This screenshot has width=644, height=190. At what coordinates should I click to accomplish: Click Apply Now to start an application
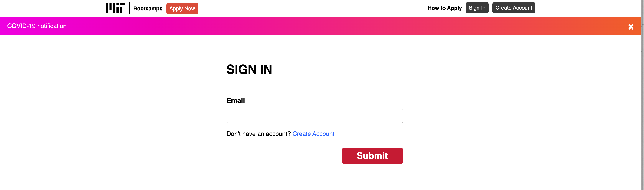point(182,8)
